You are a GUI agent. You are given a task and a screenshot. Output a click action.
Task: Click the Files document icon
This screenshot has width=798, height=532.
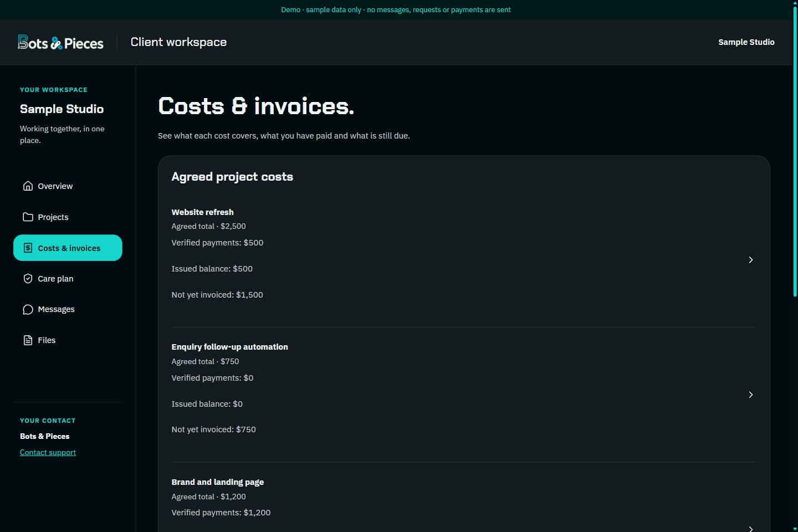click(x=28, y=340)
